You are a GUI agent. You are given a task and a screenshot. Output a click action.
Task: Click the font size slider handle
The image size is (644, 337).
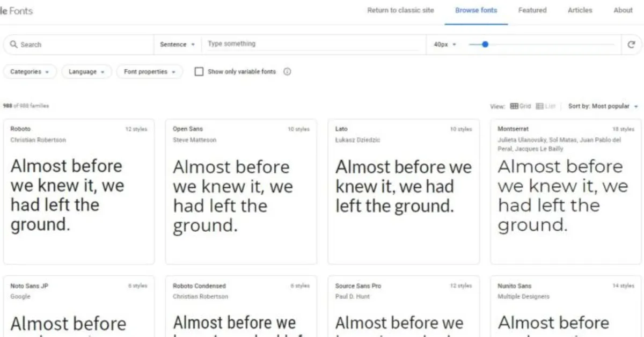pos(485,45)
